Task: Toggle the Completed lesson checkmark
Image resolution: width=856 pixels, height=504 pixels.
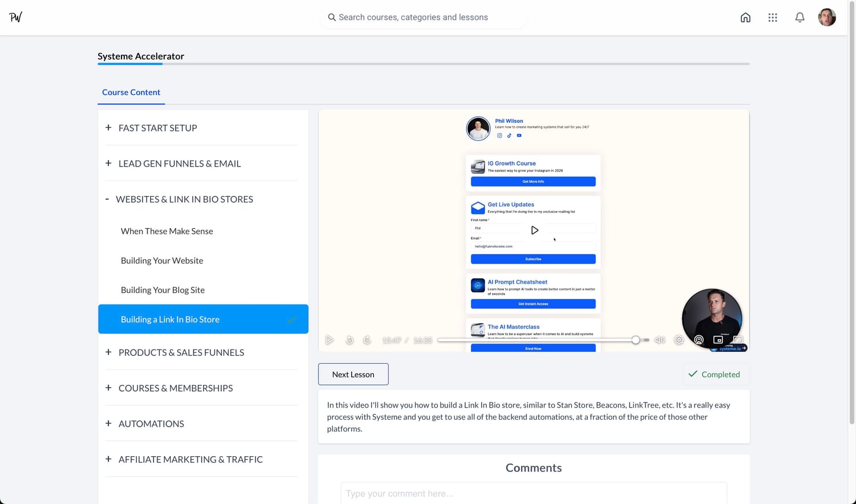Action: pyautogui.click(x=714, y=375)
